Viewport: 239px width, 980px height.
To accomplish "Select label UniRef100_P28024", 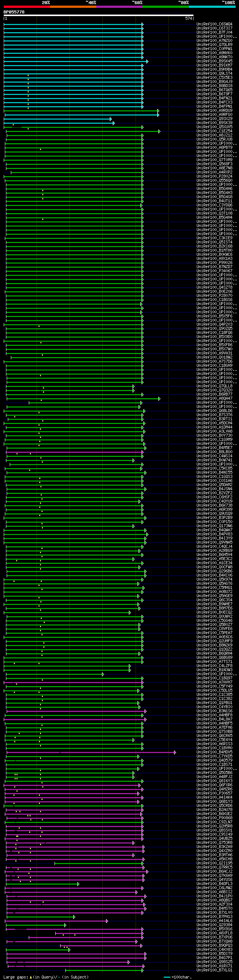I will (x=214, y=176).
